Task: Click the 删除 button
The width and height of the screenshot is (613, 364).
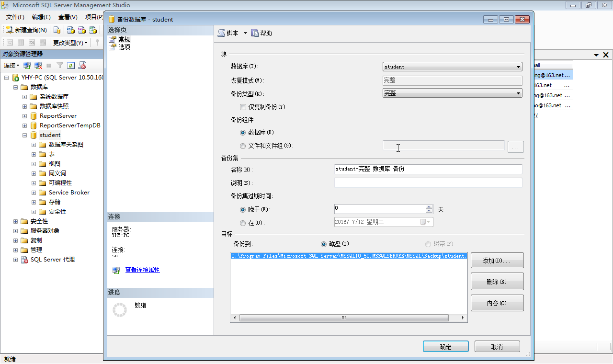Action: (x=497, y=282)
